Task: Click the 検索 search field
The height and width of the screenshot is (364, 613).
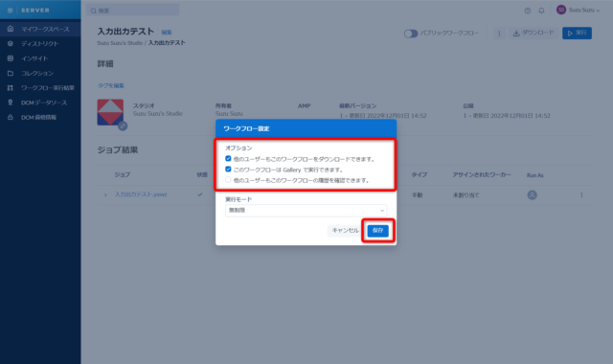Action: pos(132,11)
